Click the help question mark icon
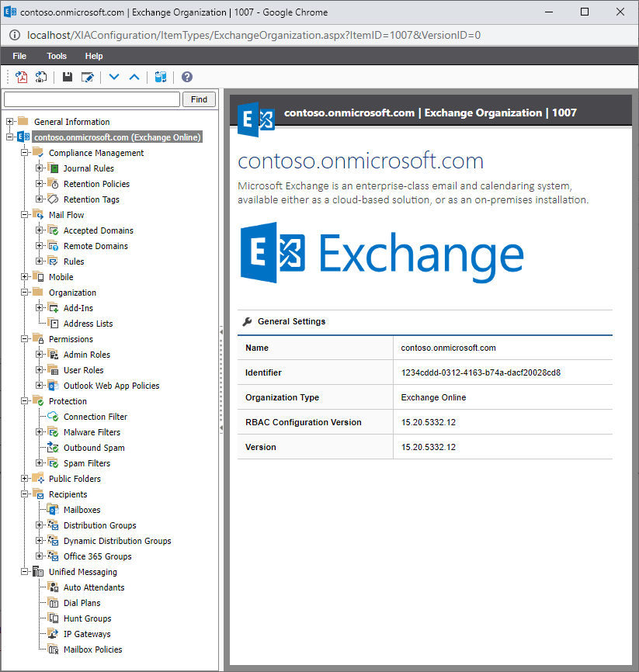The height and width of the screenshot is (672, 639). click(x=187, y=77)
